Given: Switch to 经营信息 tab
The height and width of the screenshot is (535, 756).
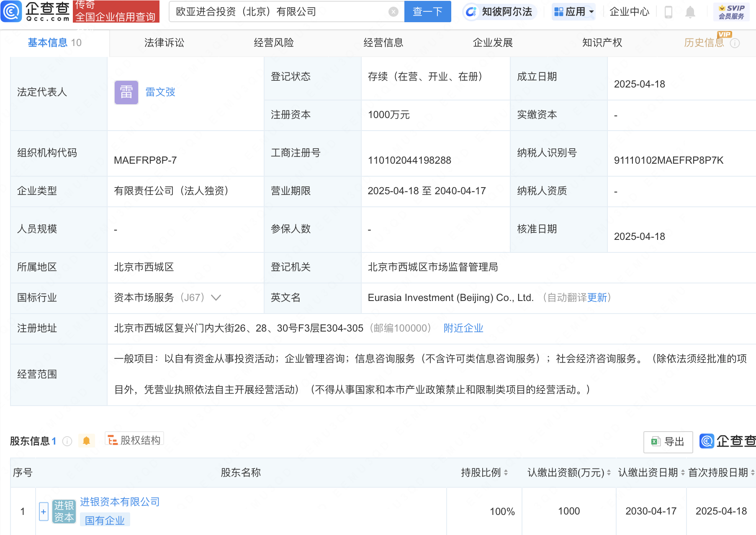Looking at the screenshot, I should 383,43.
